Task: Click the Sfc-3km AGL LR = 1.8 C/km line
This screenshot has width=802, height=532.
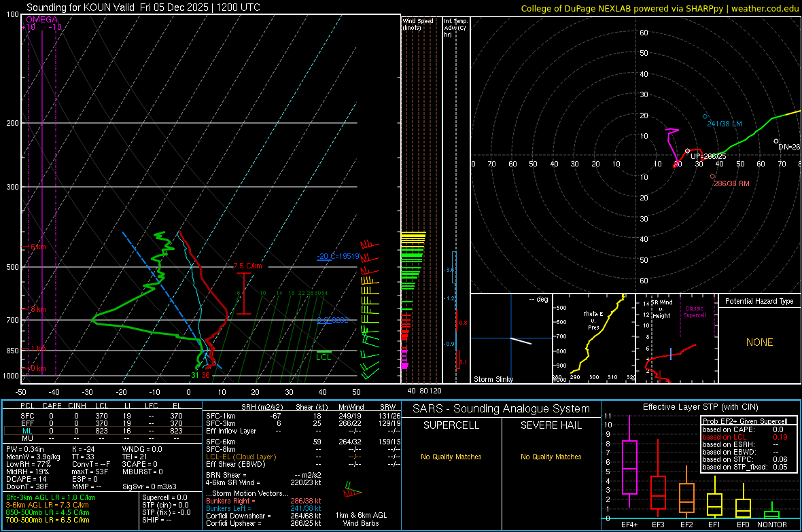Action: coord(51,497)
